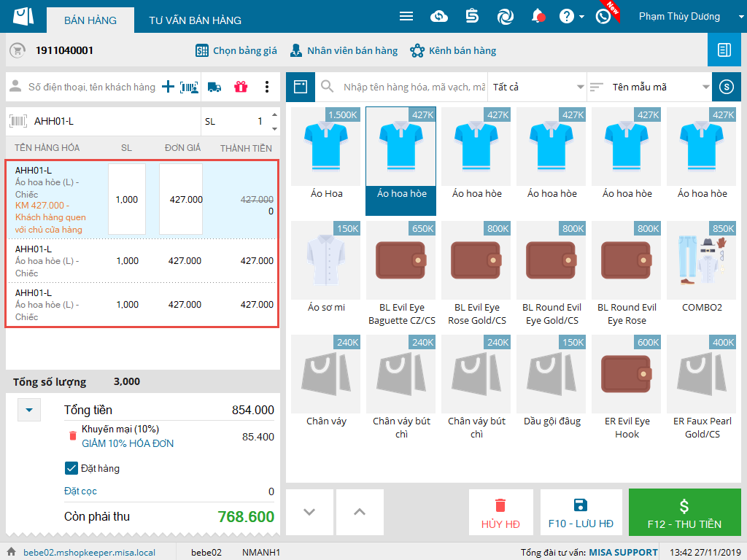Click the user name Phạm Thùy Dương

click(679, 17)
